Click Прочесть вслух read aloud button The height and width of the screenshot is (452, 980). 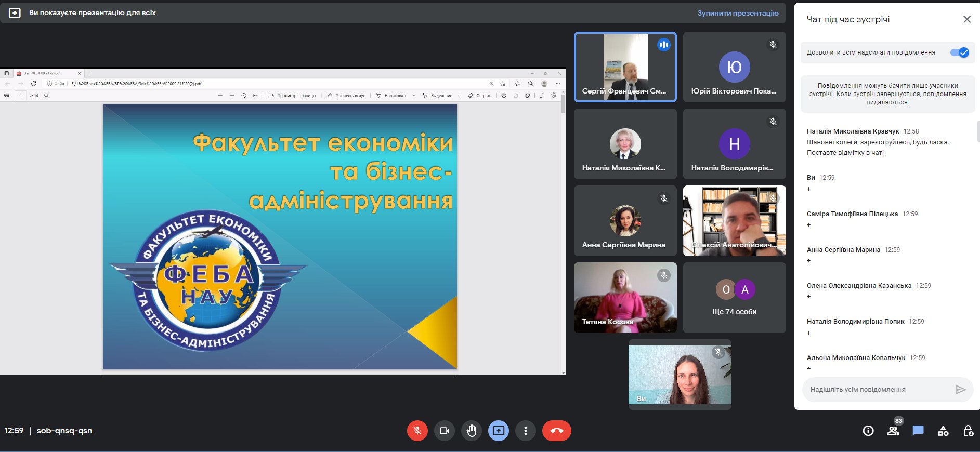pos(346,96)
